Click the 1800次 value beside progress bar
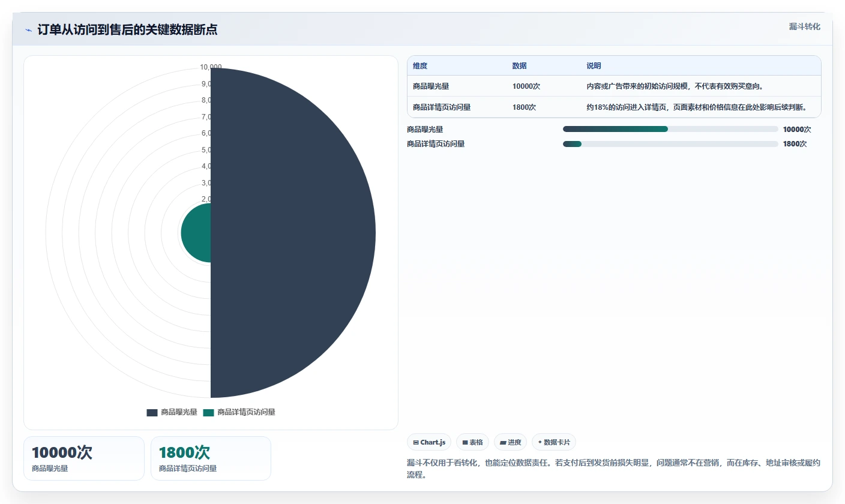This screenshot has height=504, width=845. [795, 144]
